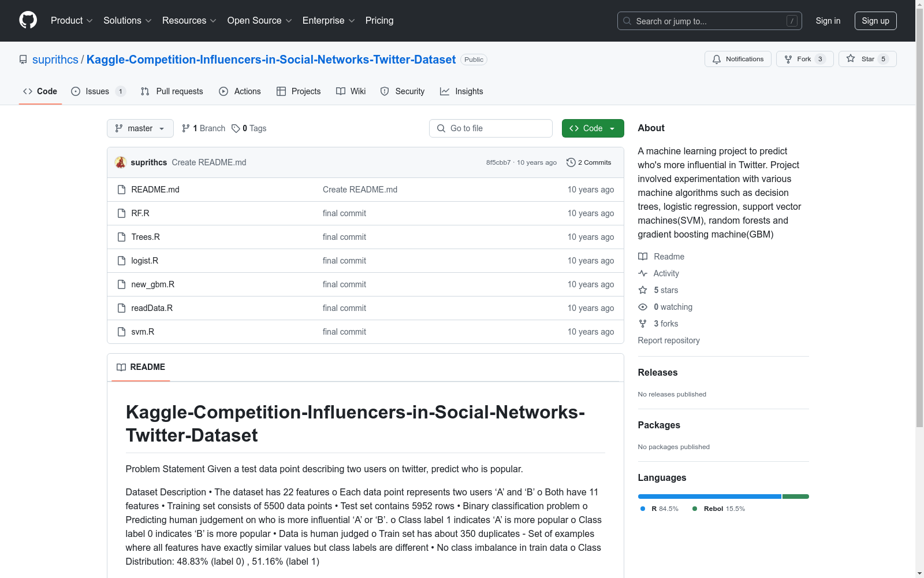This screenshot has height=578, width=924.
Task: Click the file icon next to svm.R
Action: point(121,332)
